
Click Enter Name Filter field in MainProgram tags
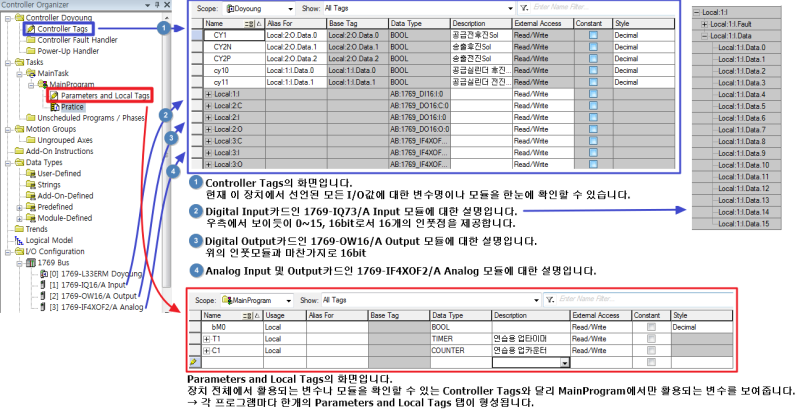[x=644, y=299]
